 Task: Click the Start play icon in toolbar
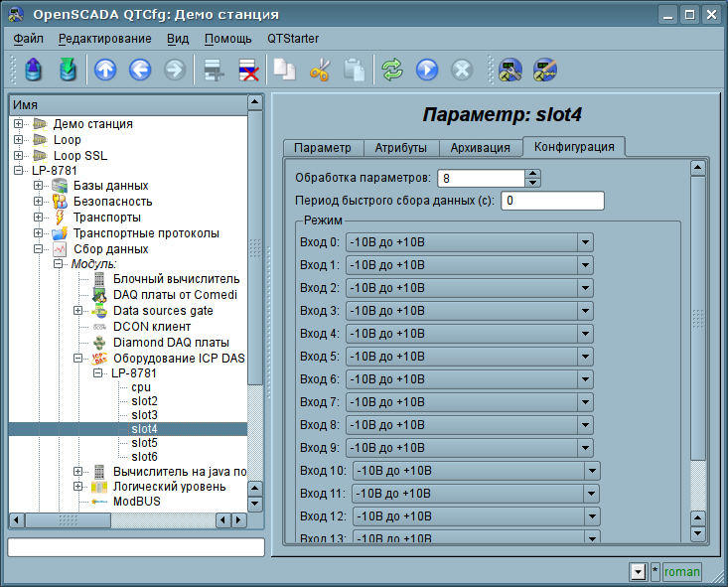point(427,70)
